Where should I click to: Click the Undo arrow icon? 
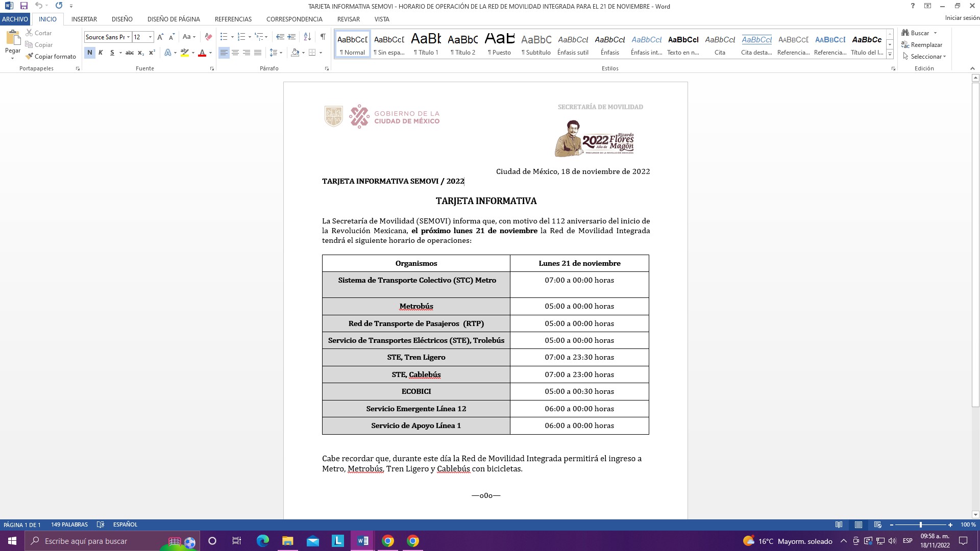tap(39, 6)
